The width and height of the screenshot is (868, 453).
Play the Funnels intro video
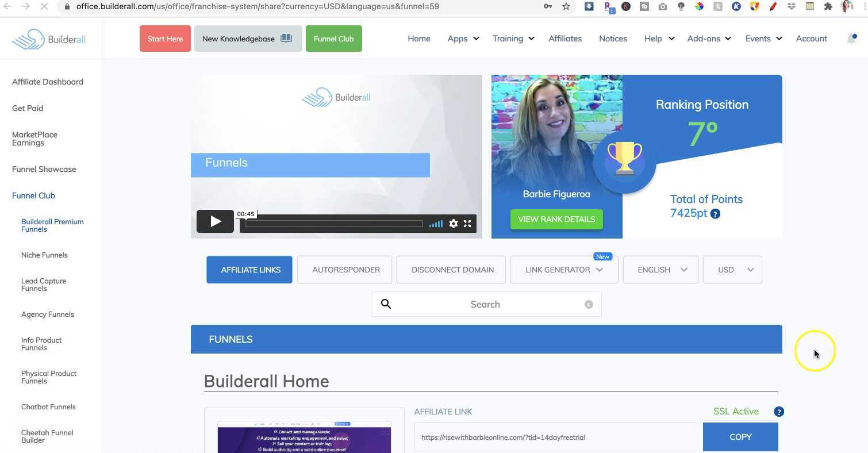(x=215, y=221)
